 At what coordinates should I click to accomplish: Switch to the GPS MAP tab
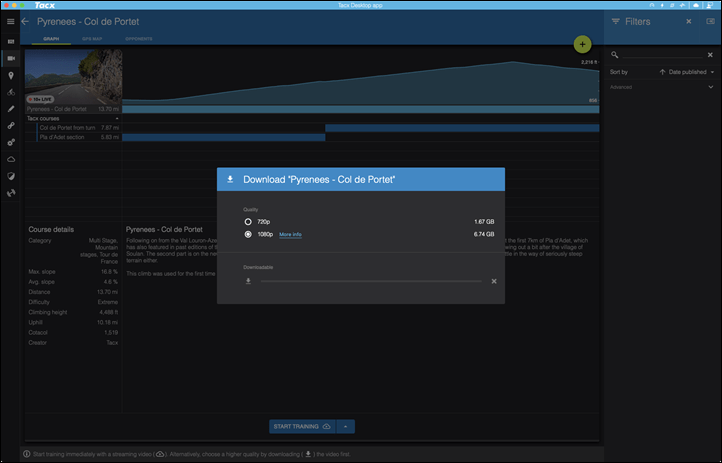tap(92, 39)
